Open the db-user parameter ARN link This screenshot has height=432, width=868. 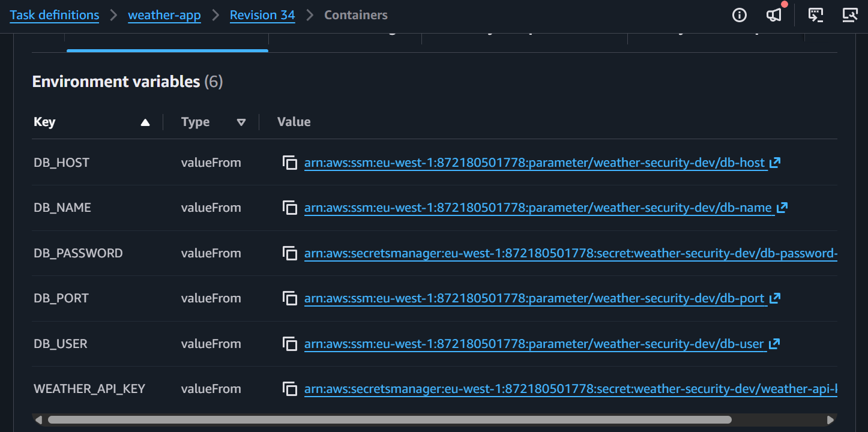(534, 344)
